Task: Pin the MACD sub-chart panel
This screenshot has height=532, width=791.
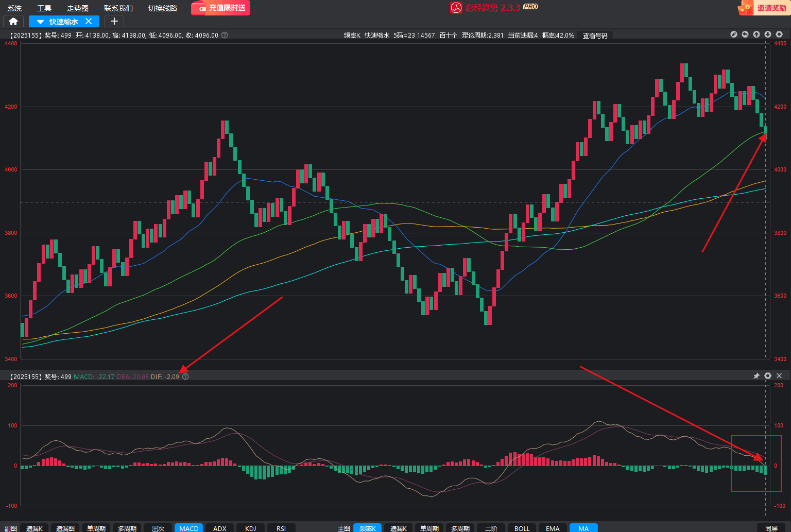Action: pyautogui.click(x=756, y=376)
